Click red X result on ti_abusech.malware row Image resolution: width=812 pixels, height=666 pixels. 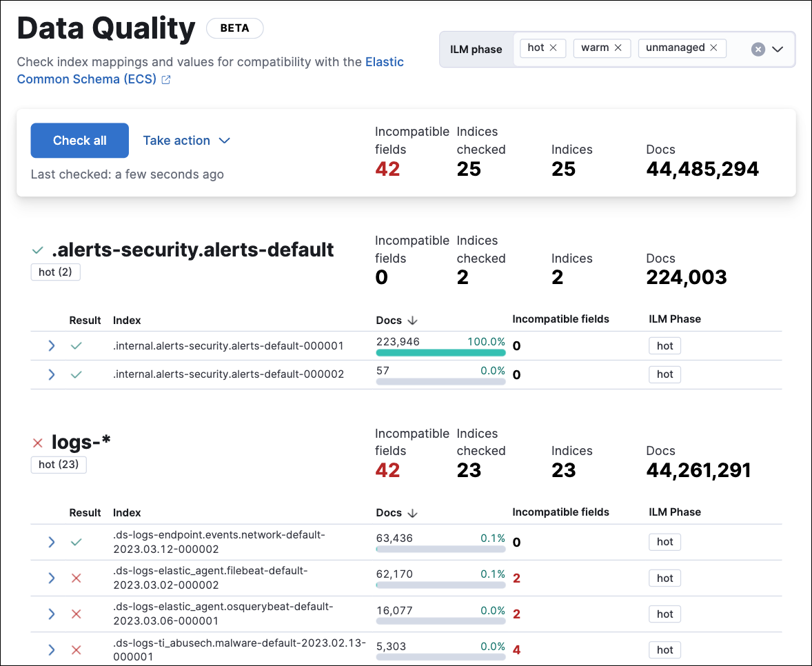tap(76, 649)
